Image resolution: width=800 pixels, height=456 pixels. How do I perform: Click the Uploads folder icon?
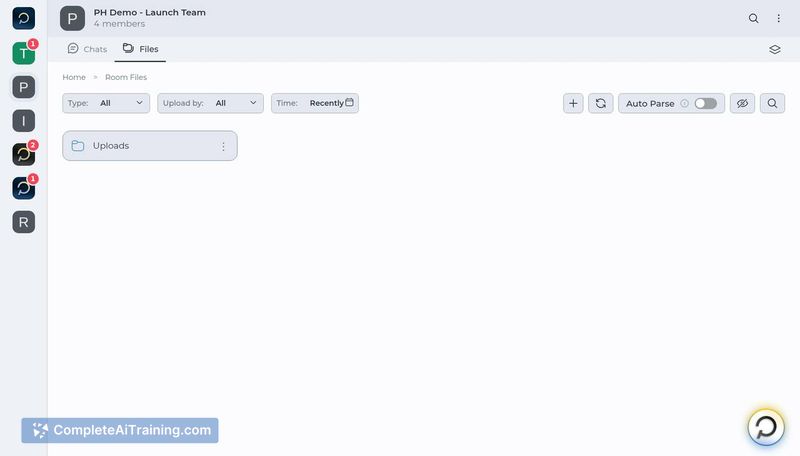click(x=78, y=146)
